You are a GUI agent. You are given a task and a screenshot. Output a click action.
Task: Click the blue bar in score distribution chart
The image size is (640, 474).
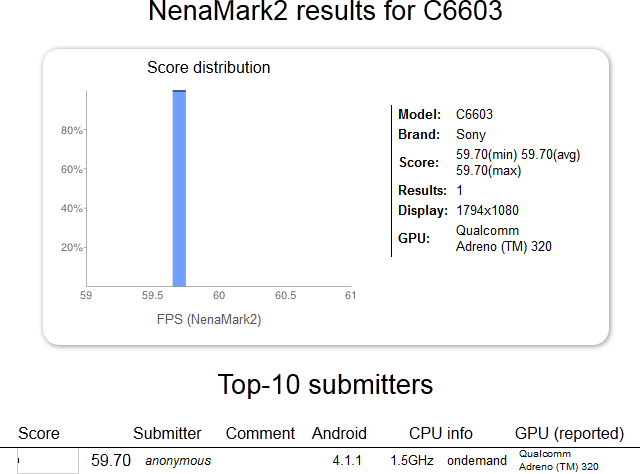(x=179, y=188)
